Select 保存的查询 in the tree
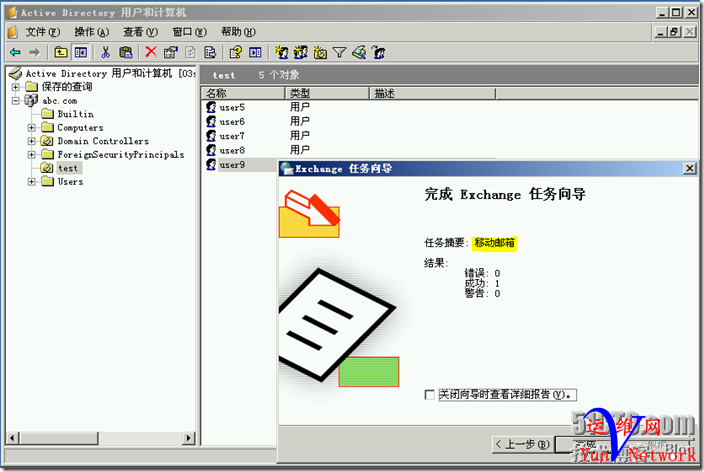 point(67,87)
